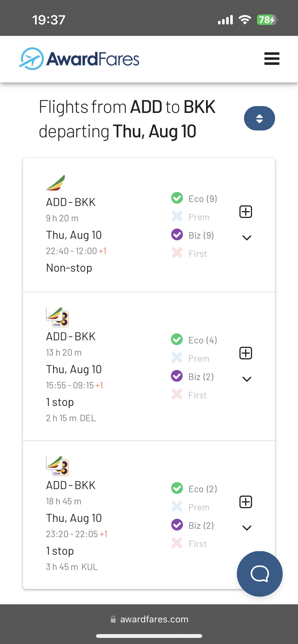Tap the battery indicator in status bar

(x=267, y=20)
